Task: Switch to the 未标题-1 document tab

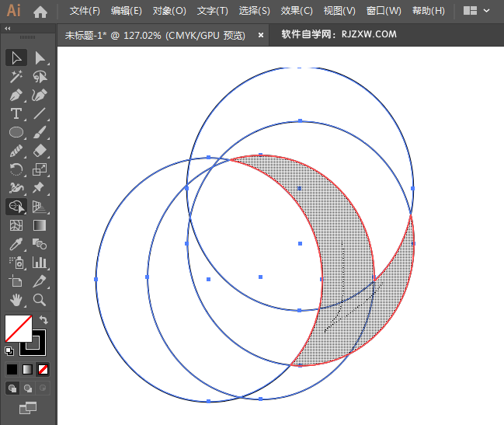Action: pos(155,35)
